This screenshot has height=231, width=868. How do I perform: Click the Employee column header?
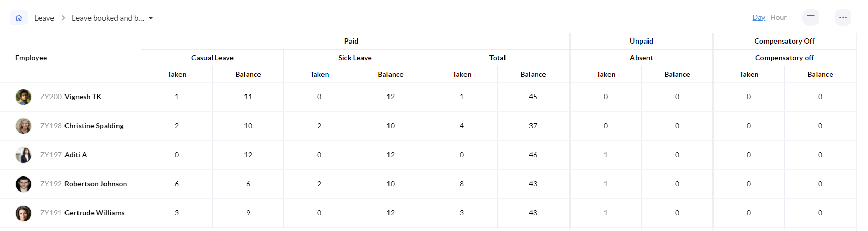point(31,58)
